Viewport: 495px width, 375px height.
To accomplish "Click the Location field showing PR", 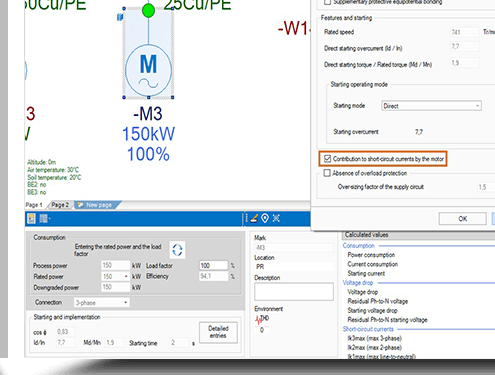I will click(294, 267).
